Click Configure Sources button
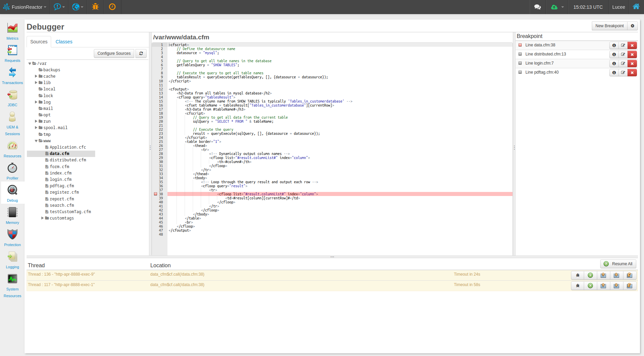The height and width of the screenshot is (356, 644). 114,53
